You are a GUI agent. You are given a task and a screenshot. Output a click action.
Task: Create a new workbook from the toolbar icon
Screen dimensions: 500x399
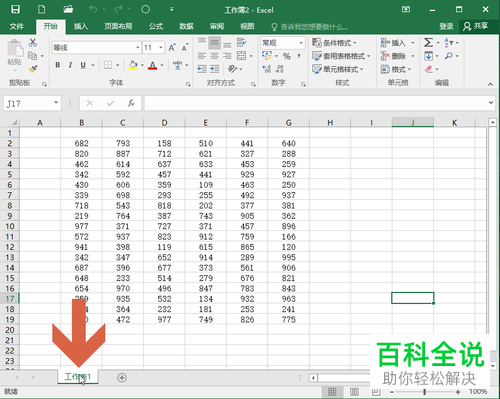[x=42, y=9]
